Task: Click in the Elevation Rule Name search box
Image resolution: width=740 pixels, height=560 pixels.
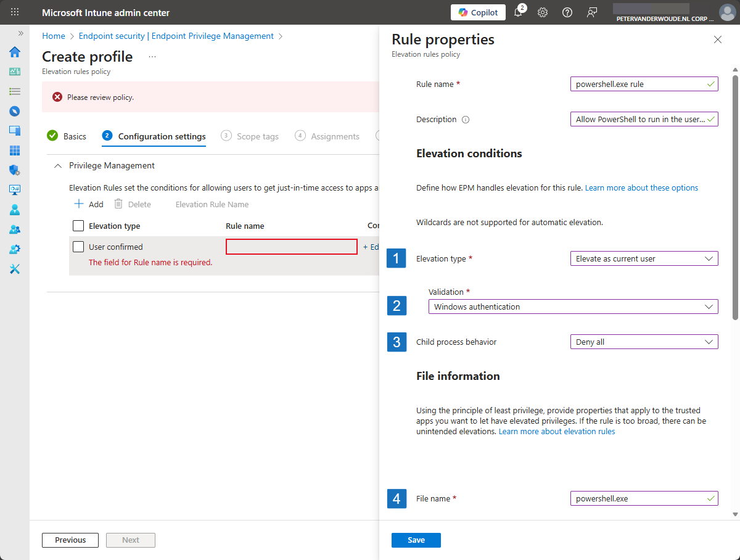Action: click(x=212, y=204)
